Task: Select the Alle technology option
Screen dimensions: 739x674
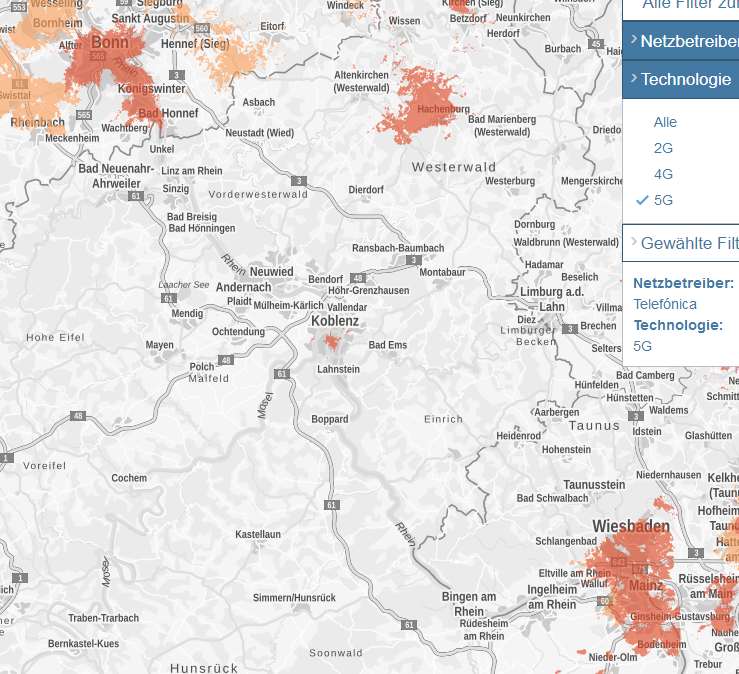Action: click(665, 122)
